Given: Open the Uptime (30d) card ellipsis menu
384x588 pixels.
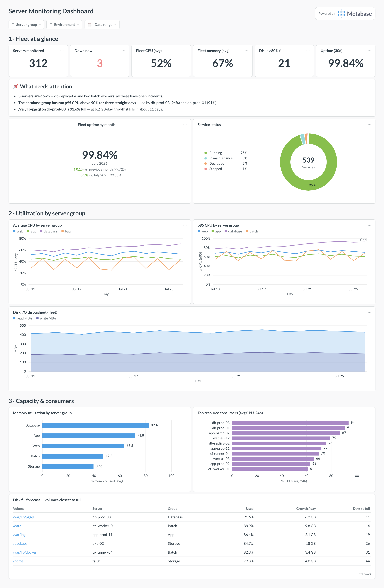Looking at the screenshot, I should 369,51.
